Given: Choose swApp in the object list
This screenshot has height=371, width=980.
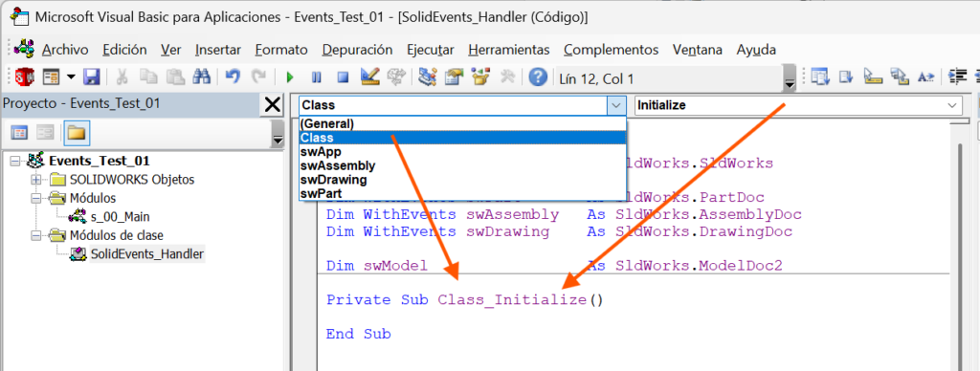Looking at the screenshot, I should point(462,152).
